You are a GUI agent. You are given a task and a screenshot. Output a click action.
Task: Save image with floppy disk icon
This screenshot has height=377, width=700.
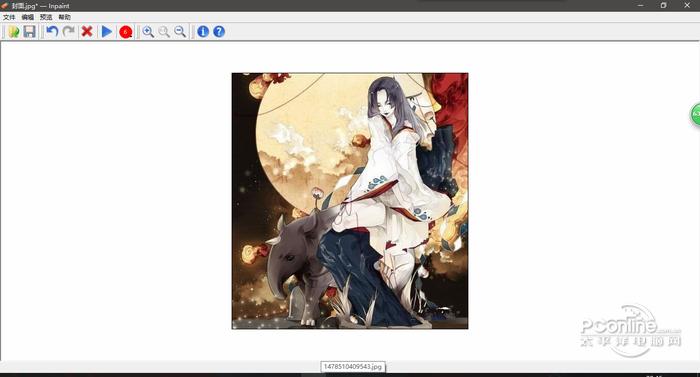(x=29, y=32)
